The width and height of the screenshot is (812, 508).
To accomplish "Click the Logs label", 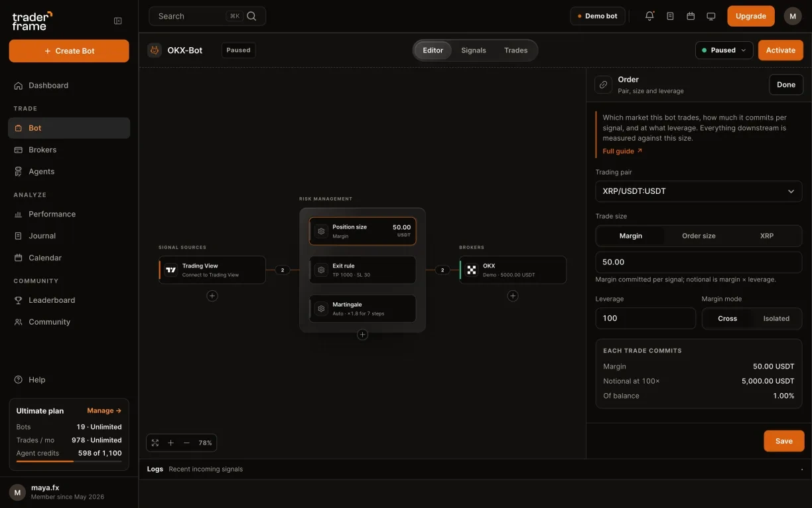I will click(155, 469).
